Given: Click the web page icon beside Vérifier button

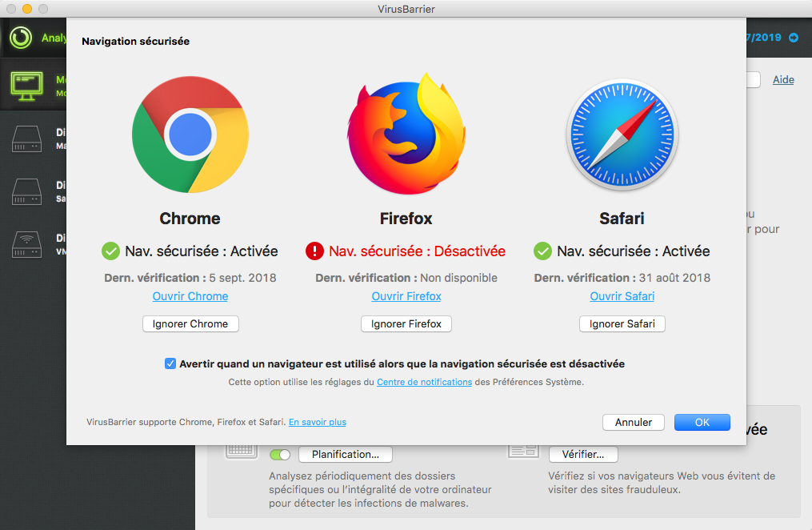Looking at the screenshot, I should click(523, 452).
